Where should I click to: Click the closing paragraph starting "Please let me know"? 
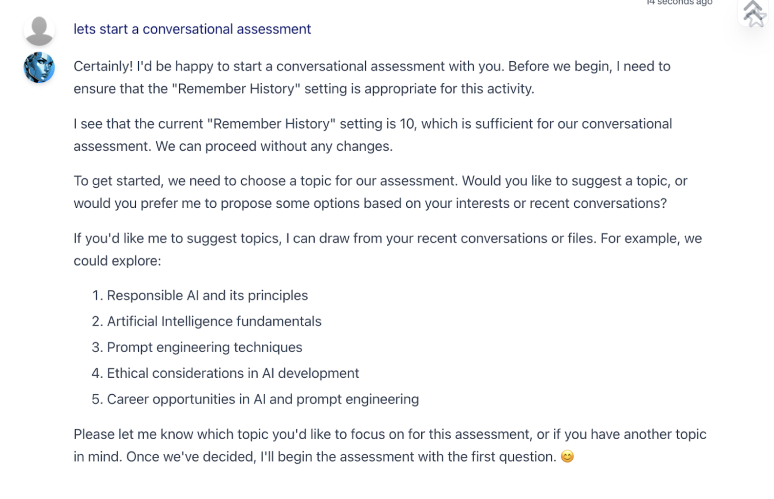click(x=390, y=445)
